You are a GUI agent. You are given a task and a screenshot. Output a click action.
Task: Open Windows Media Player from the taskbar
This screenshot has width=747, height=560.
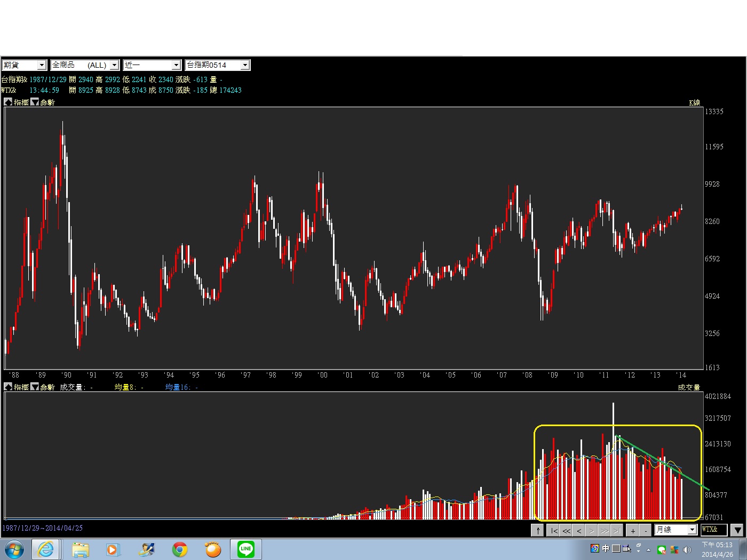pyautogui.click(x=113, y=549)
